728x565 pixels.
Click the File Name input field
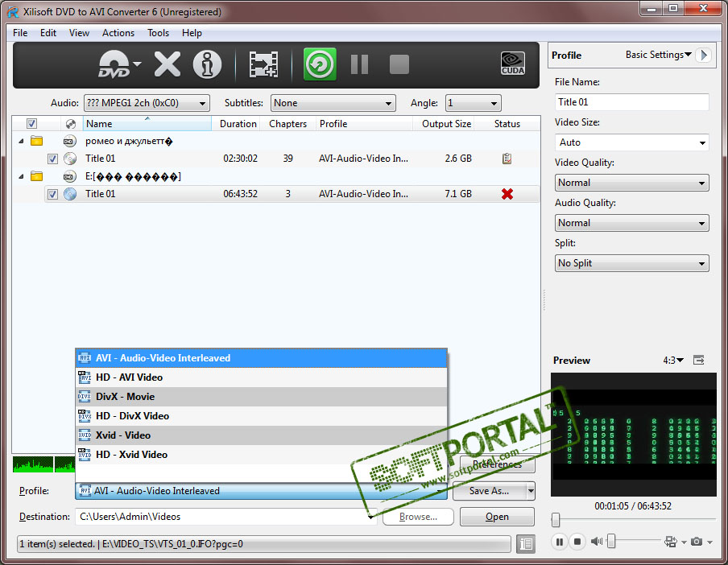tap(631, 102)
